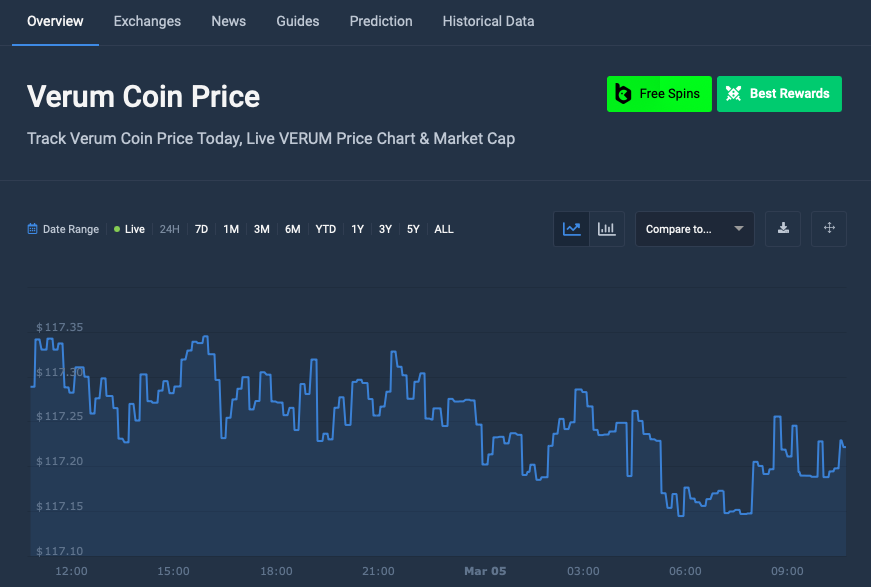Switch to column chart view
871x587 pixels.
pyautogui.click(x=606, y=229)
